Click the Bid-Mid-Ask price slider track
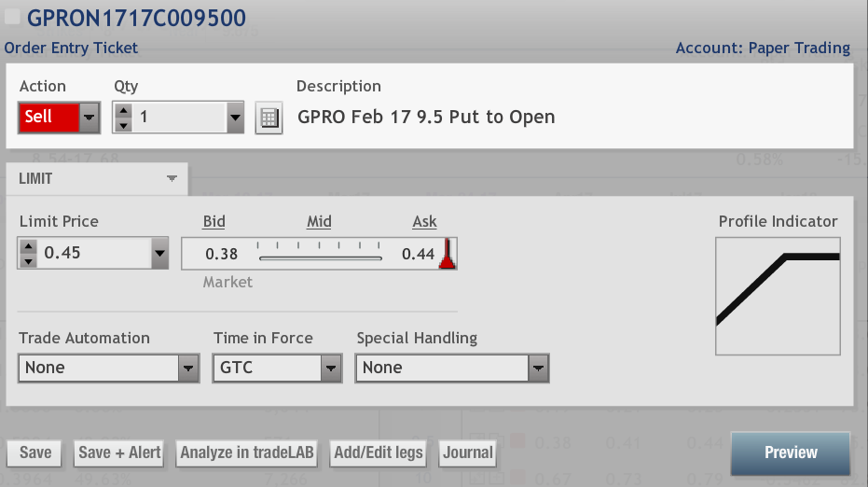The height and width of the screenshot is (487, 868). point(320,256)
